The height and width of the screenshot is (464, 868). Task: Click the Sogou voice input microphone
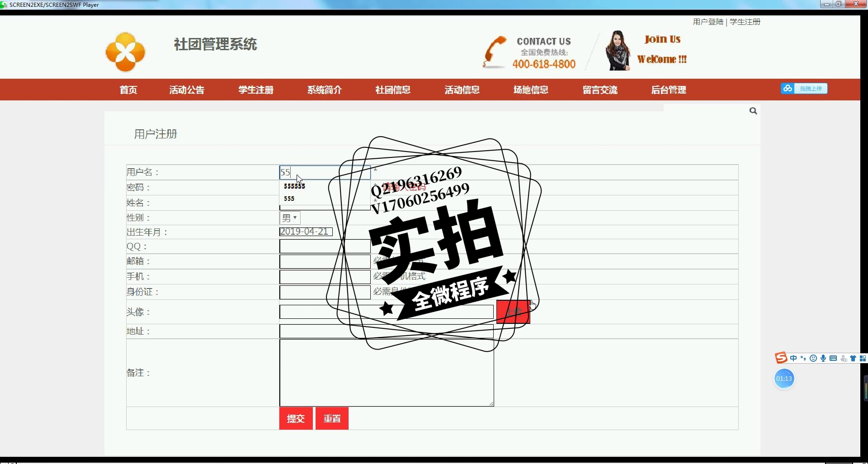coord(823,358)
